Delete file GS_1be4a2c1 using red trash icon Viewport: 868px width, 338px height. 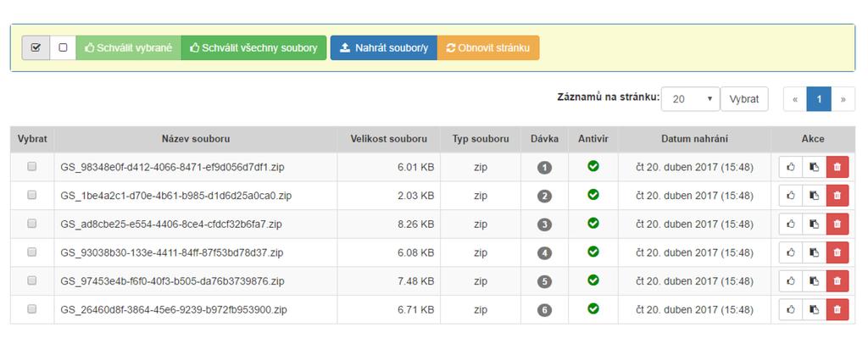(837, 196)
